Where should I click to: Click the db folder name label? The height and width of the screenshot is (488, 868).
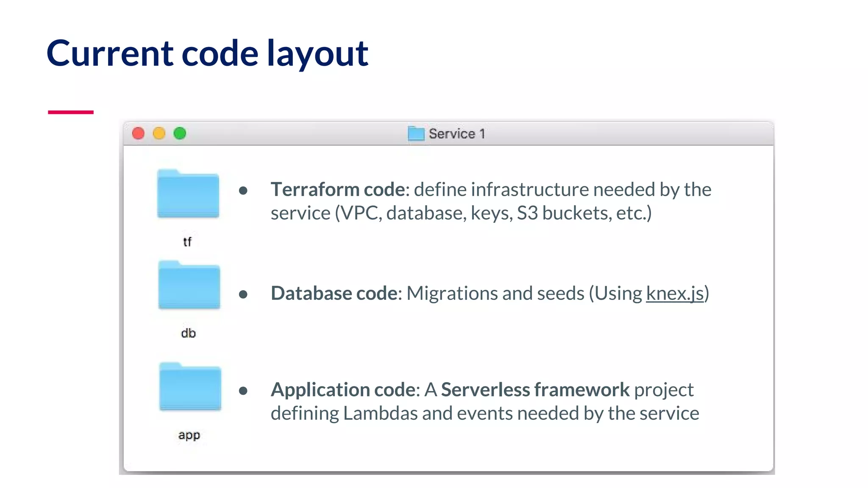pyautogui.click(x=188, y=333)
